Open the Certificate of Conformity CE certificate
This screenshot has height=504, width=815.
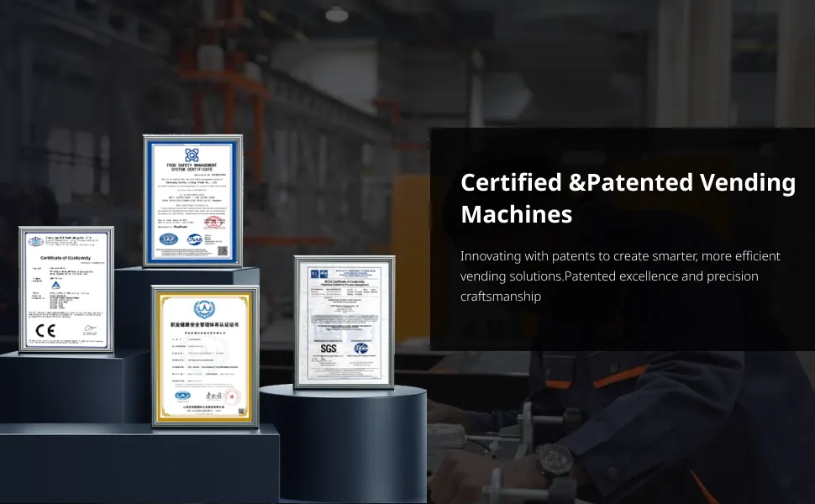[x=66, y=288]
